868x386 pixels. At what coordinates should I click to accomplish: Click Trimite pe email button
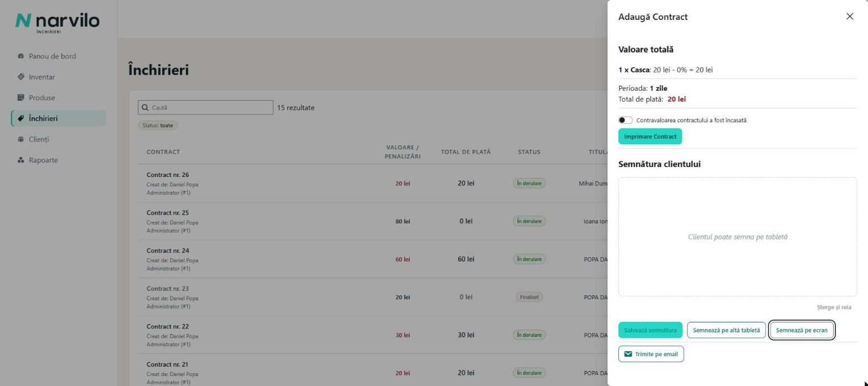[x=651, y=354]
